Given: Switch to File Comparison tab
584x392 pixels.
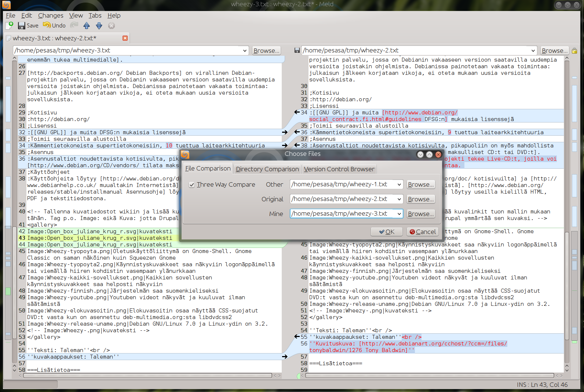Looking at the screenshot, I should [208, 168].
